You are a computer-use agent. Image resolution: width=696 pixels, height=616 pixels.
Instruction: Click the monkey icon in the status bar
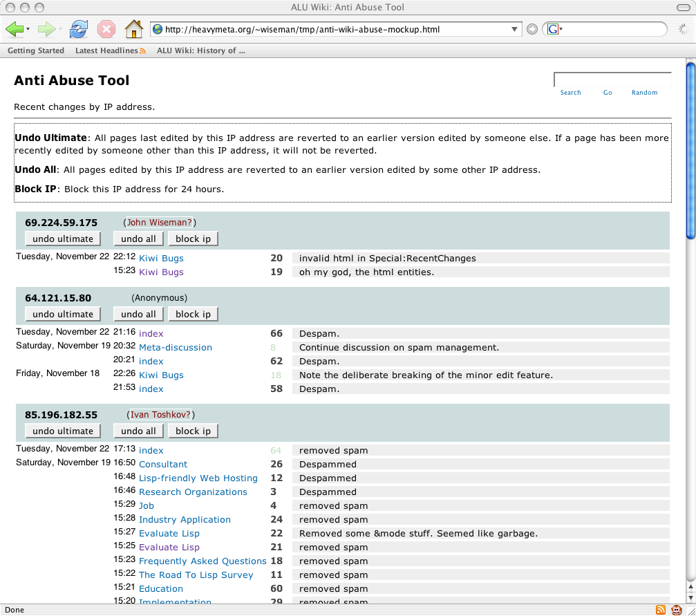coord(677,610)
